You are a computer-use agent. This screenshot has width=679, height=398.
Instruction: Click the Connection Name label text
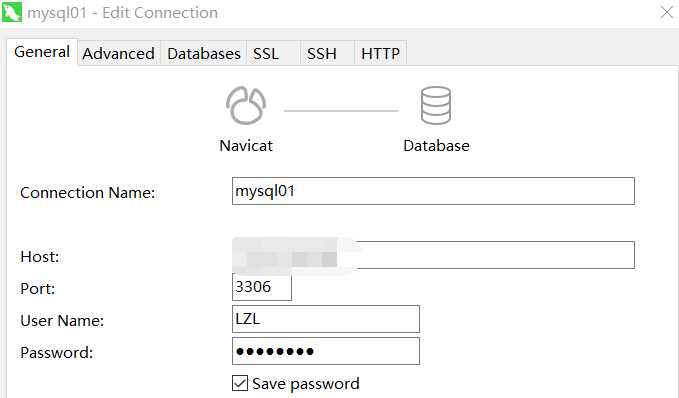87,193
